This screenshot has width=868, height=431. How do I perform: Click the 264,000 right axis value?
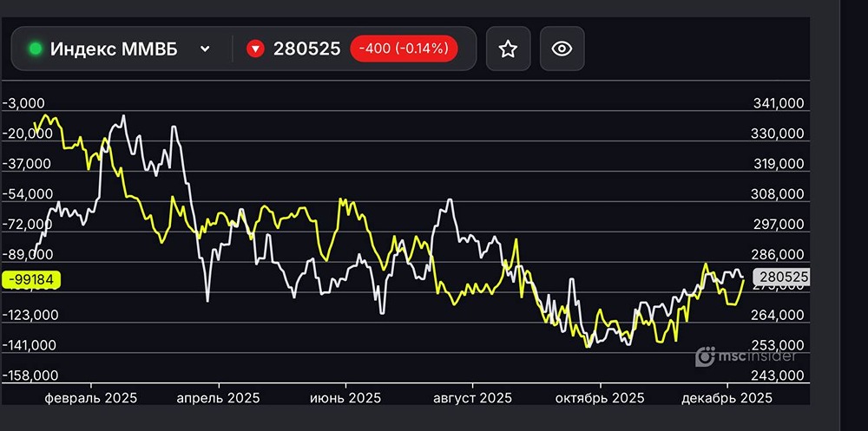tap(779, 315)
